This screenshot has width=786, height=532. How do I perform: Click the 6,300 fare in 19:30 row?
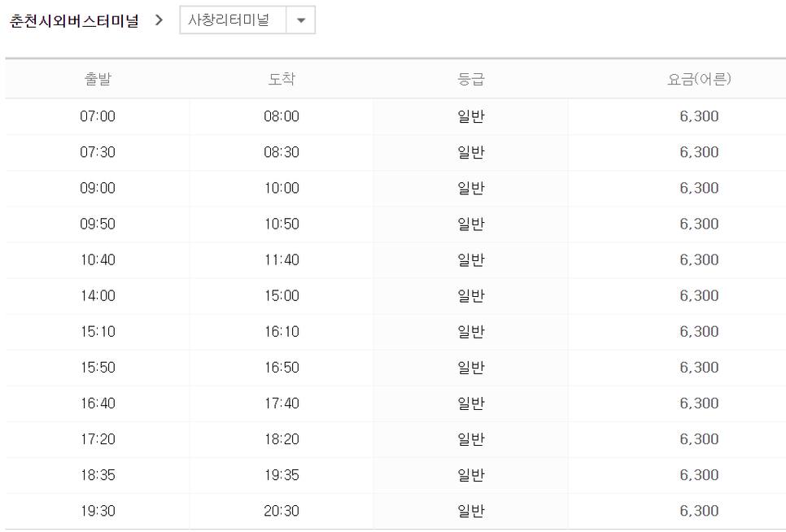(699, 510)
